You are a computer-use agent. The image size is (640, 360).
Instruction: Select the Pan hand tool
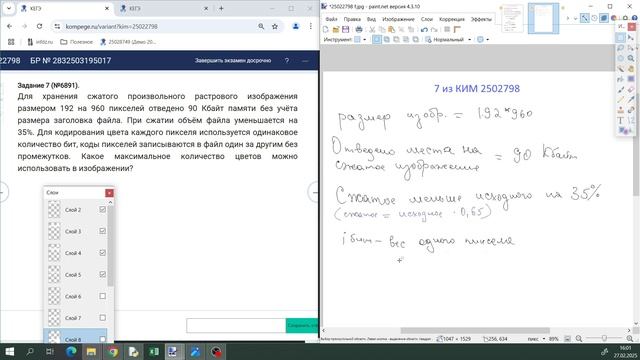click(631, 69)
